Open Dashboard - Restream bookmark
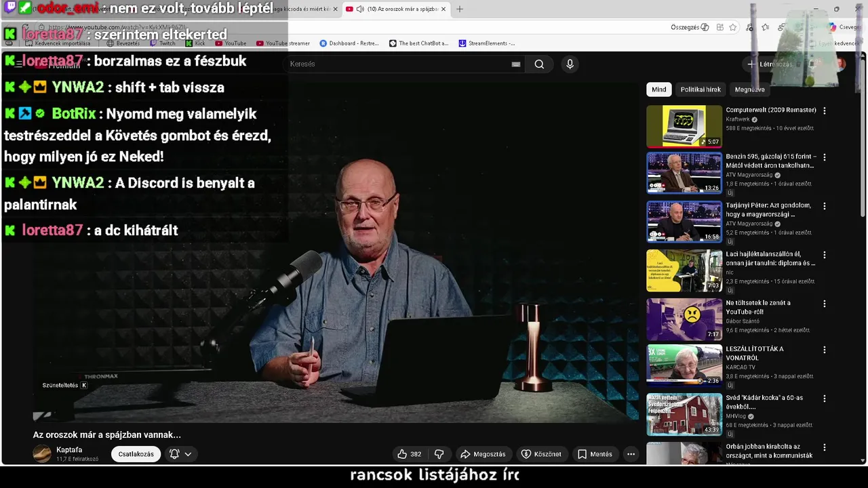Screen dimensions: 868x488 pos(349,43)
